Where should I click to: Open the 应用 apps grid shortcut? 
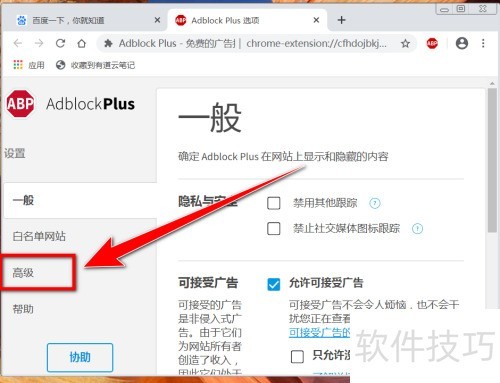coord(29,65)
